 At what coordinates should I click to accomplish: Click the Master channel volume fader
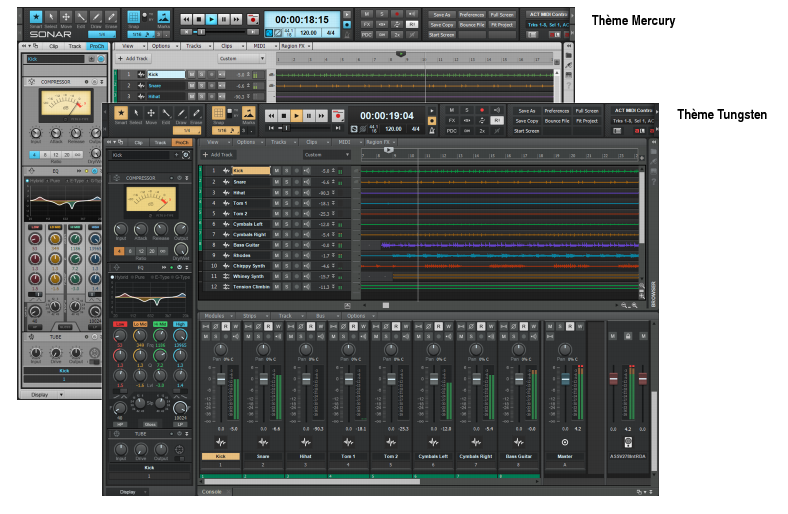pyautogui.click(x=565, y=380)
